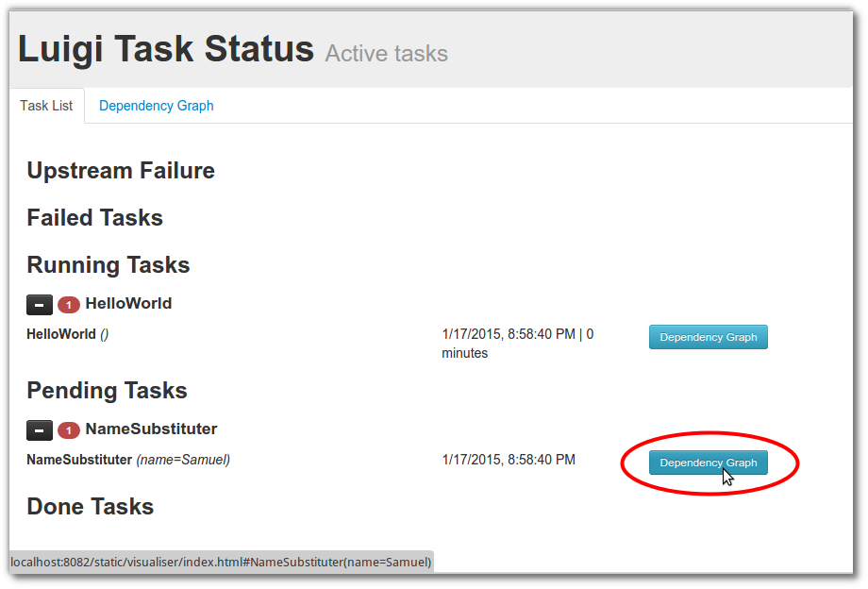Viewport: 868px width, 589px height.
Task: Collapse the HelloWorld group with minus button
Action: pyautogui.click(x=40, y=305)
